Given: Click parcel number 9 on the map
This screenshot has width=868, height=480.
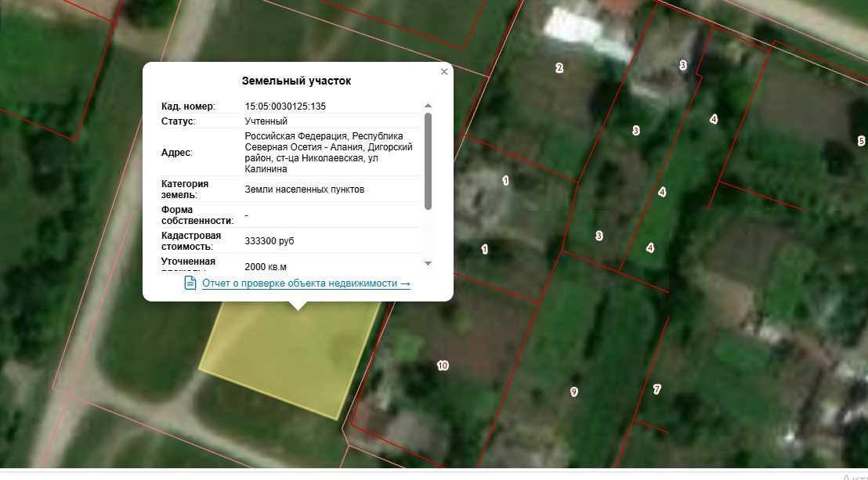Looking at the screenshot, I should pyautogui.click(x=574, y=392).
